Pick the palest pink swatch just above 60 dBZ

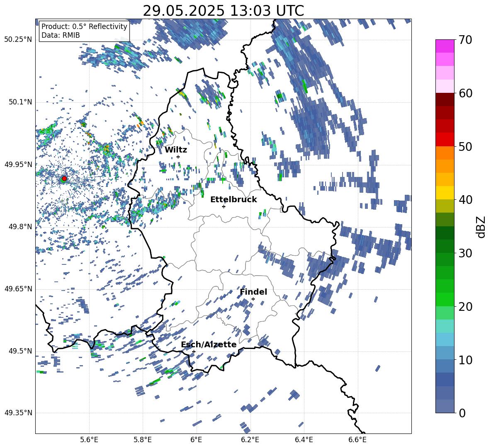click(445, 86)
